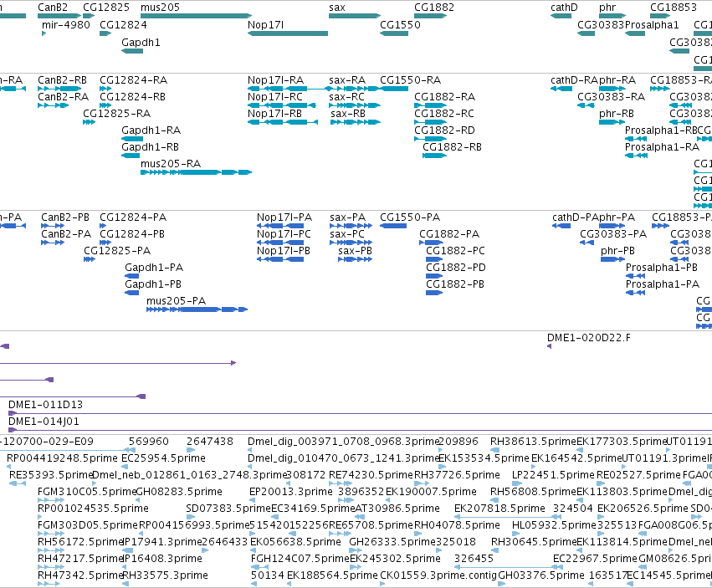The height and width of the screenshot is (588, 712).
Task: Click the Nop17l gene feature in the gene track
Action: 288,33
